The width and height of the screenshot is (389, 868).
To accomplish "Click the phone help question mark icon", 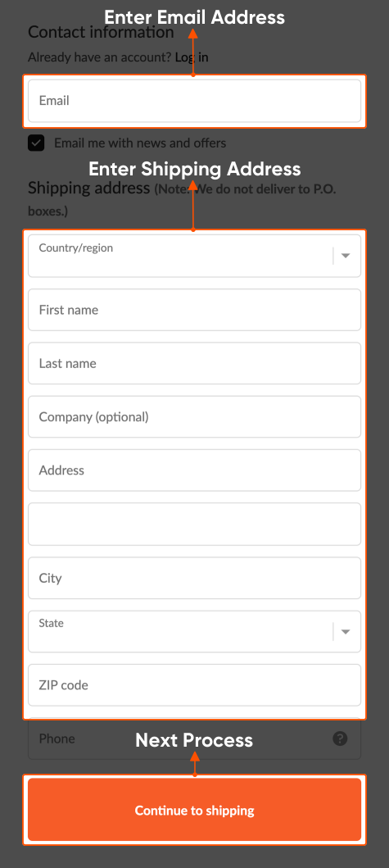I will tap(341, 738).
